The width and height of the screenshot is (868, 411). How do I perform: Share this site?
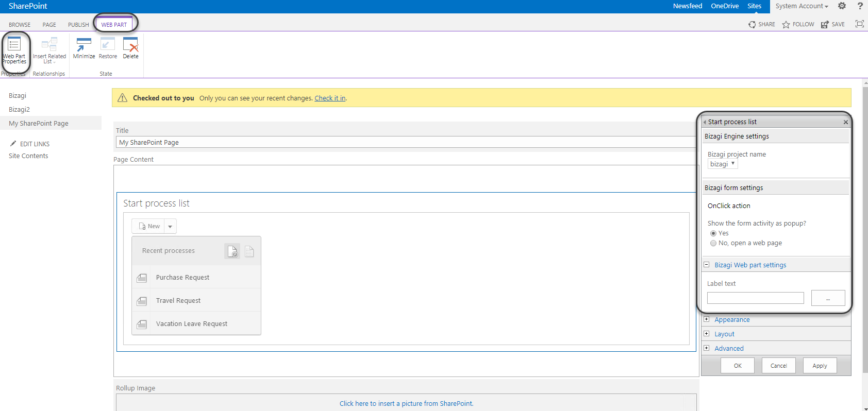[762, 24]
